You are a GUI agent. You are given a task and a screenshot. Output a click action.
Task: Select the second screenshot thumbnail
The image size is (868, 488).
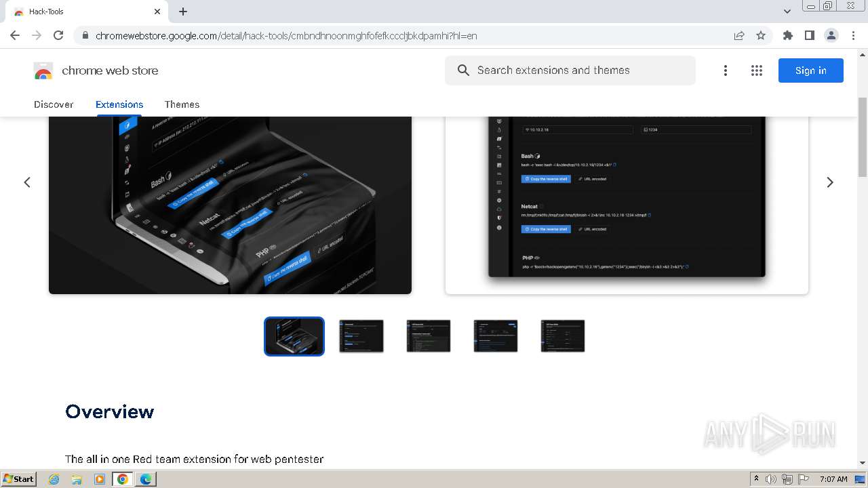pyautogui.click(x=361, y=336)
